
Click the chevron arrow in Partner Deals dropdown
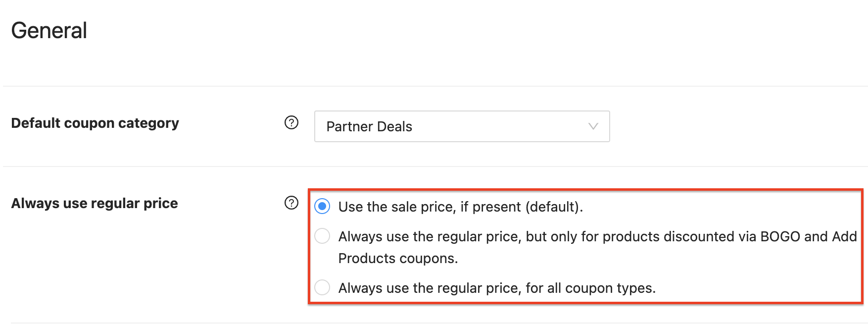pos(593,126)
